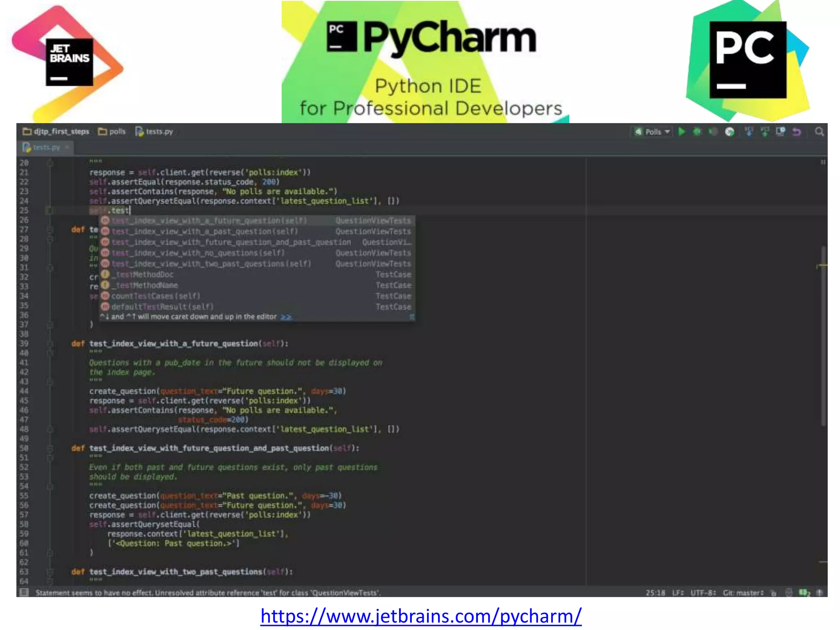Close the tests.py editor tab
Viewport: 840px width, 630px height.
tap(67, 147)
